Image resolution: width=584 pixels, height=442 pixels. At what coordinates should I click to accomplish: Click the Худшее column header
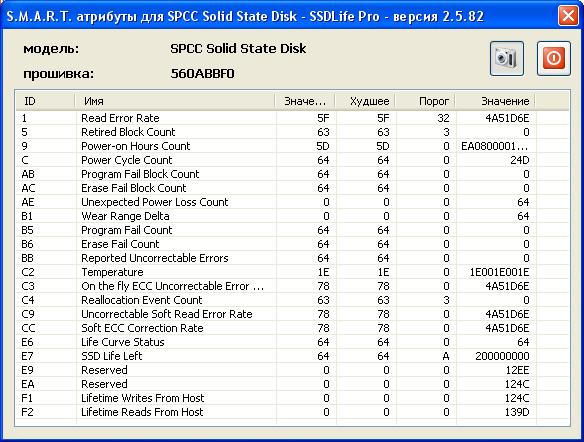click(365, 101)
